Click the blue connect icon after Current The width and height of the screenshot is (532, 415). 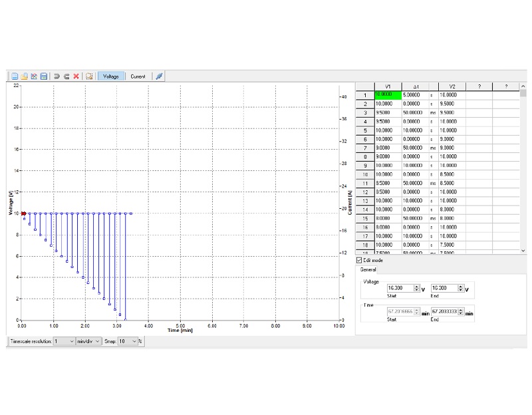pyautogui.click(x=160, y=76)
